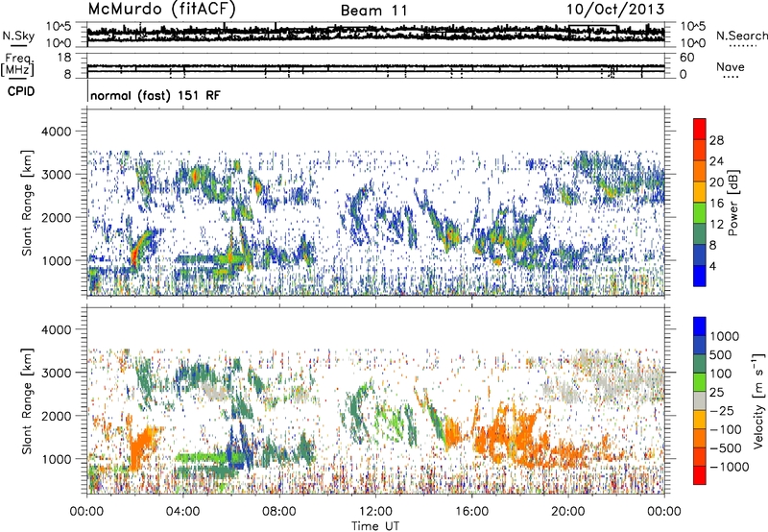Click the '12:00' time axis label

tap(375, 512)
